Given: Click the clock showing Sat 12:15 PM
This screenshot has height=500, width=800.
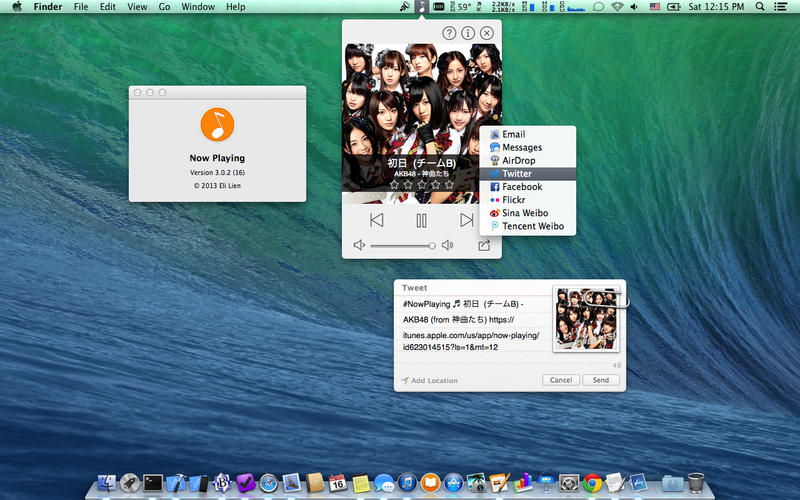Looking at the screenshot, I should click(x=716, y=7).
